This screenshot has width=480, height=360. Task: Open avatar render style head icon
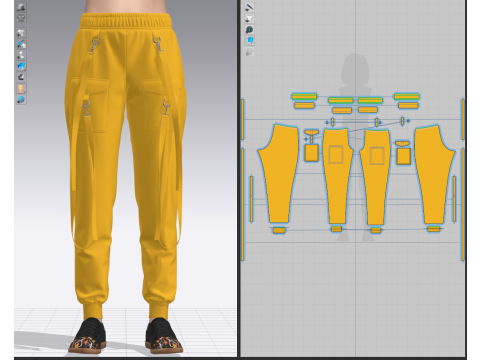(x=21, y=88)
